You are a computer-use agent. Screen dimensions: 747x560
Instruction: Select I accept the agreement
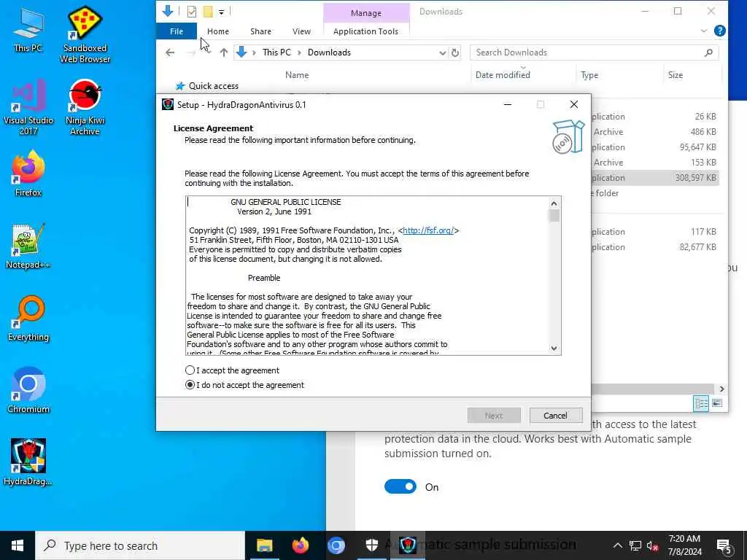[232, 370]
